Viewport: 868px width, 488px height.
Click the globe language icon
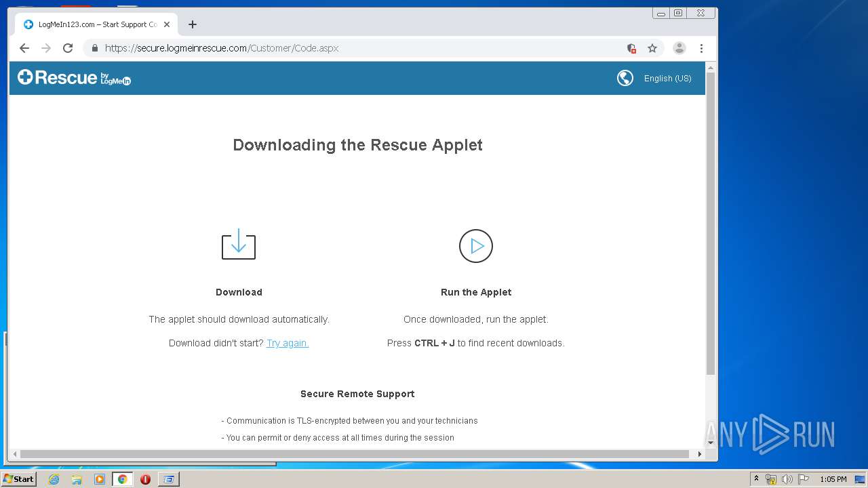click(625, 78)
